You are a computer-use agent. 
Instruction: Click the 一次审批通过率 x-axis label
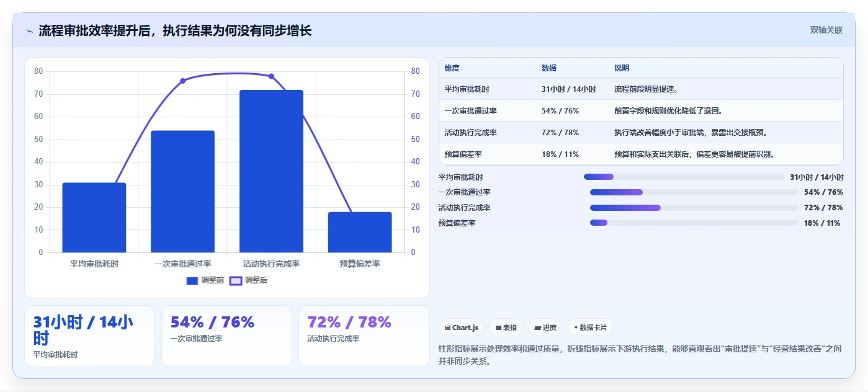(x=182, y=264)
